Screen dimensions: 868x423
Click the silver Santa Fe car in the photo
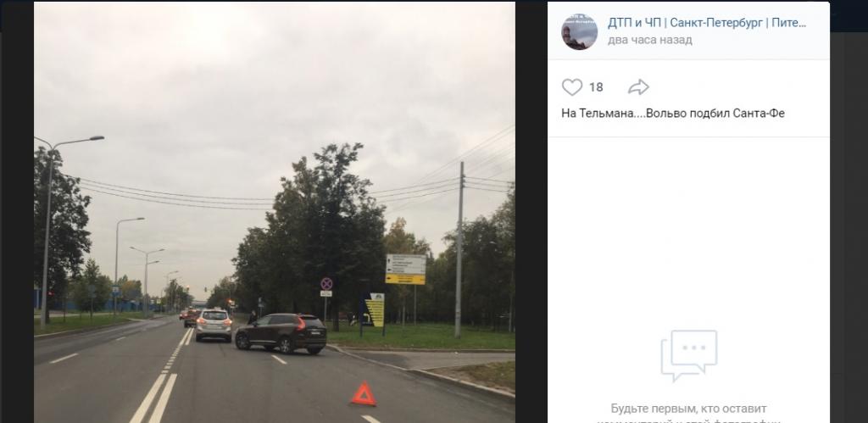click(214, 325)
